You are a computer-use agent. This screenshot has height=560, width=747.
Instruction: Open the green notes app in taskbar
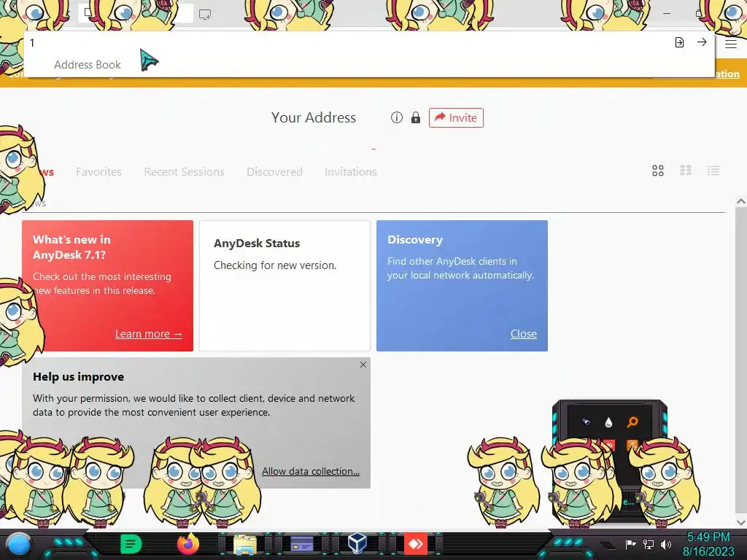(x=131, y=544)
